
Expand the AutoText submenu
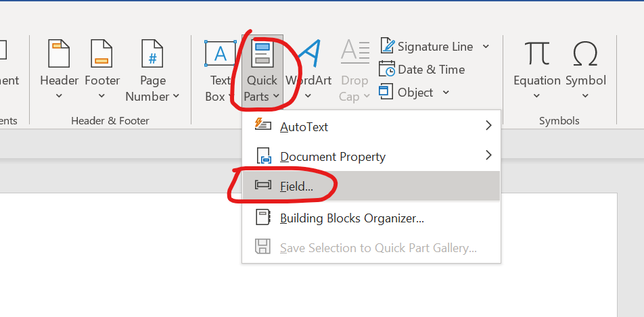(x=488, y=126)
